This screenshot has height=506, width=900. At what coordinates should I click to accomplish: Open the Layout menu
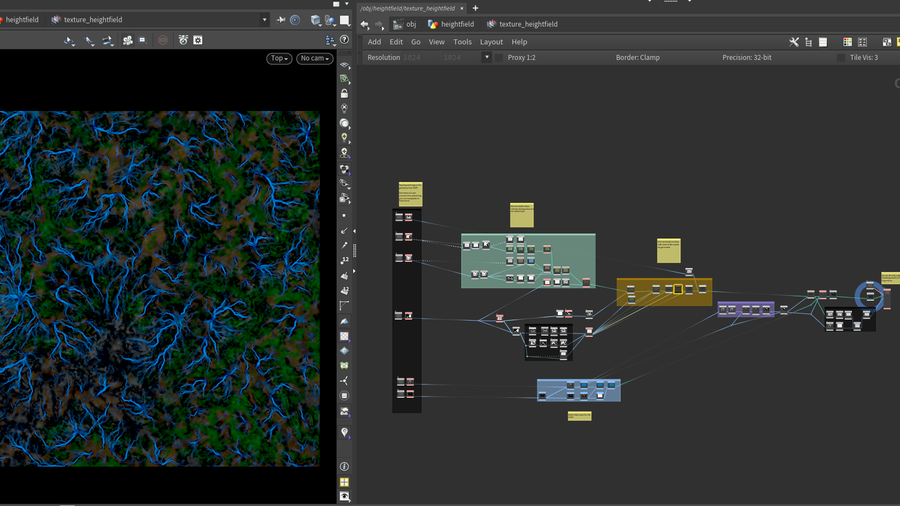pyautogui.click(x=491, y=42)
